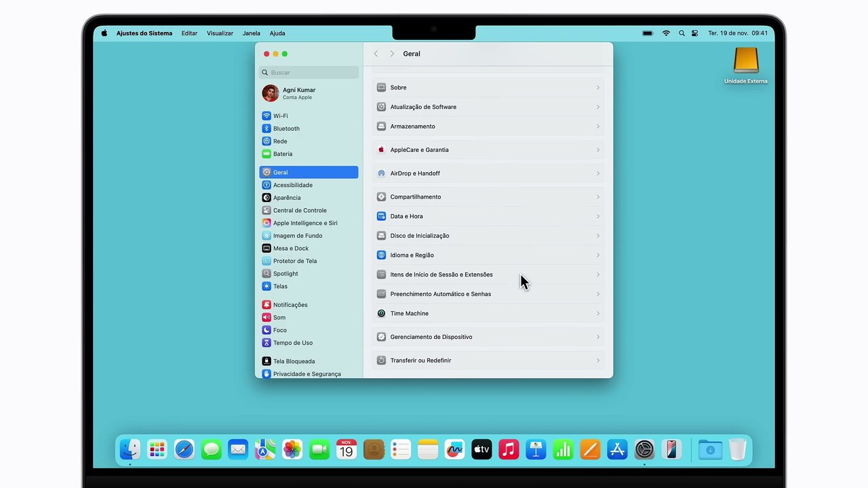Expand Idioma e Região chevron
Image resolution: width=868 pixels, height=488 pixels.
597,255
